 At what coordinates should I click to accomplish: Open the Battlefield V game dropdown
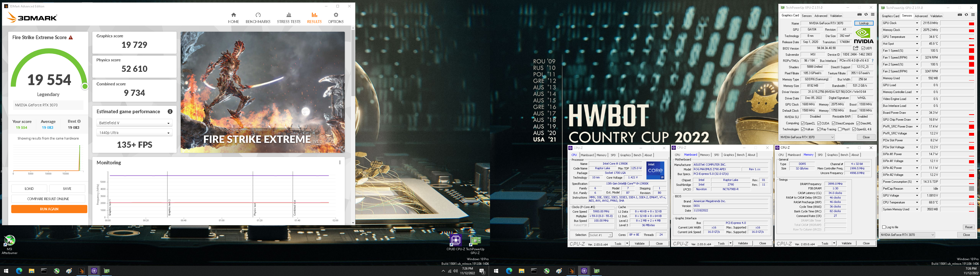pos(134,123)
